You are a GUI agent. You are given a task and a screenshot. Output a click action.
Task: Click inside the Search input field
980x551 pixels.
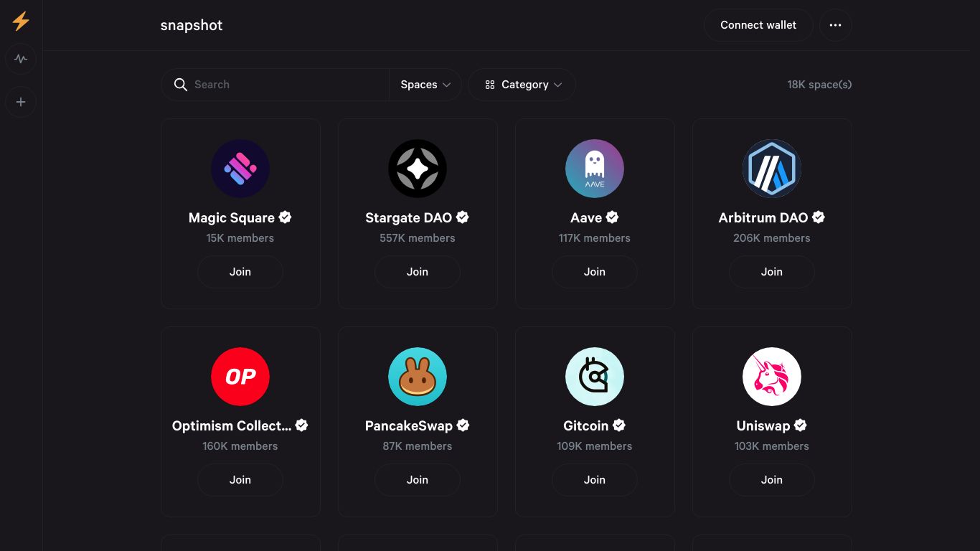[x=280, y=85]
